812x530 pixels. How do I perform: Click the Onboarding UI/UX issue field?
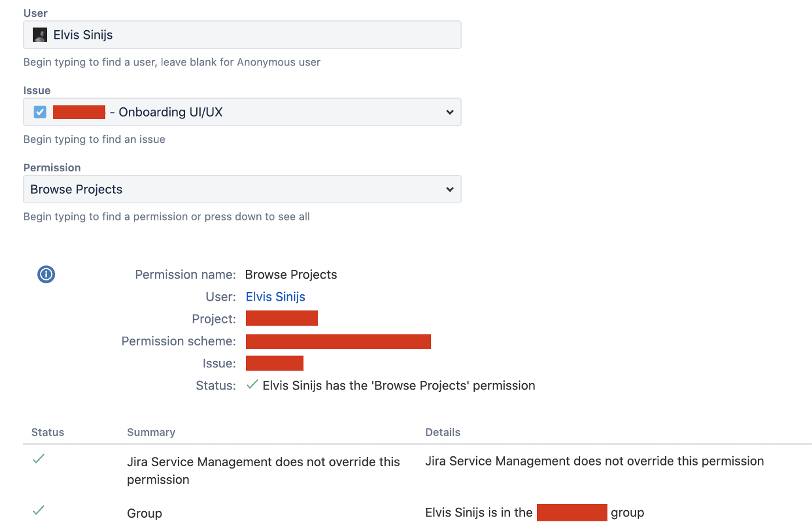(242, 112)
